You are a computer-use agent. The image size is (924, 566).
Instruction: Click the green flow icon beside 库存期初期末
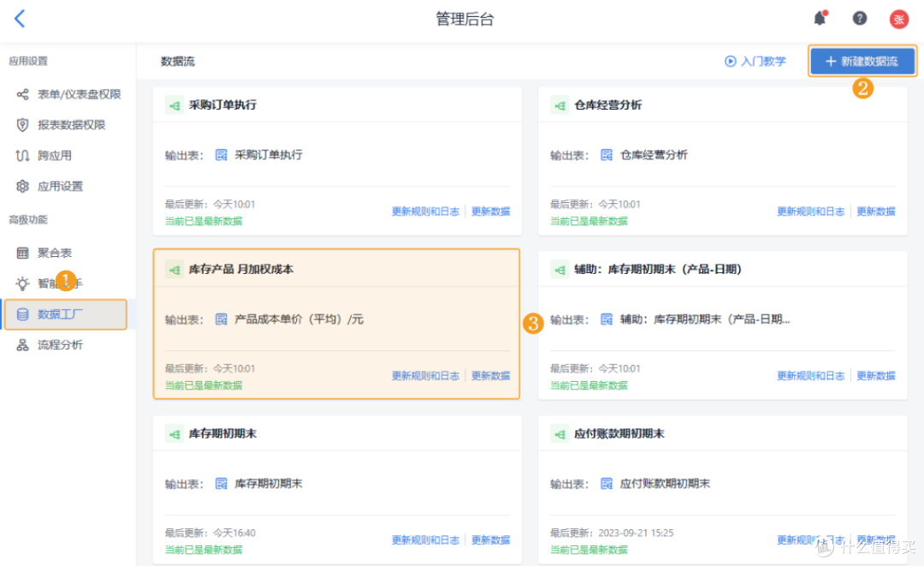(175, 434)
